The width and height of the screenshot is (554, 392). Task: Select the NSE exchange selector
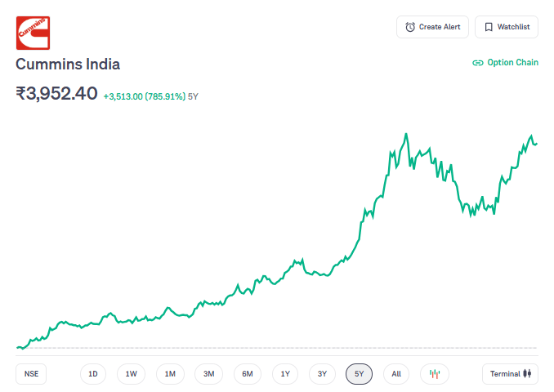pyautogui.click(x=31, y=374)
